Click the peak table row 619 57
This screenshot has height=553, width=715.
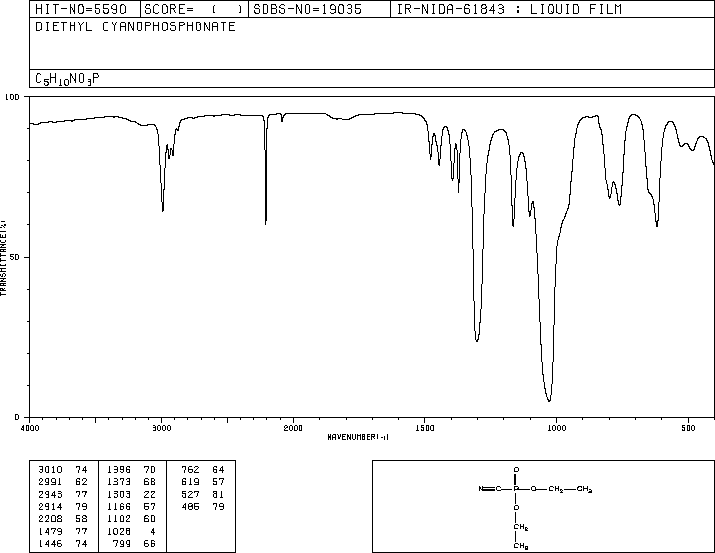pyautogui.click(x=203, y=482)
